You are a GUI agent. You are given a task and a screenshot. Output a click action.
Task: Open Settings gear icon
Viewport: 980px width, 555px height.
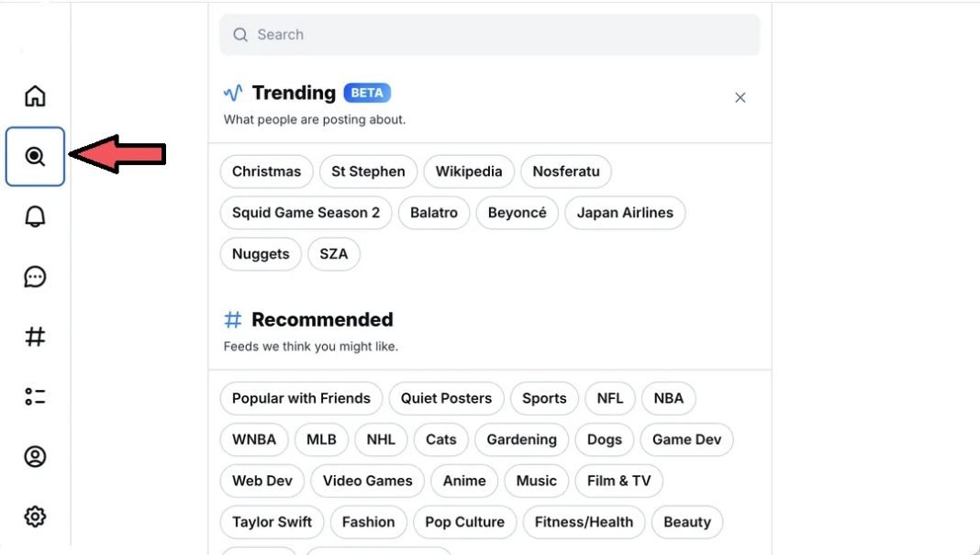(x=35, y=516)
